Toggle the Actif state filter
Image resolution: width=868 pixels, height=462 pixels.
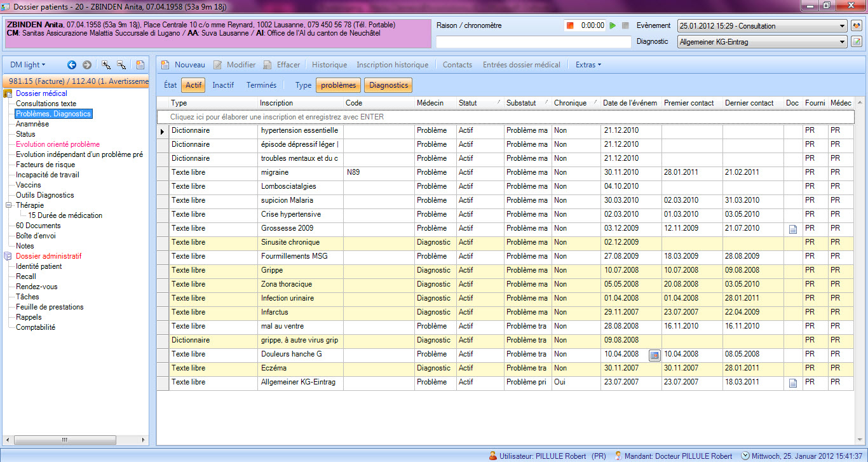click(193, 85)
